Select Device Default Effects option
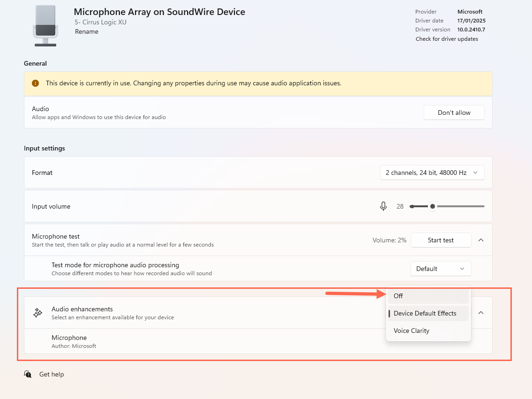Screen dimensions: 532x399 point(428,314)
